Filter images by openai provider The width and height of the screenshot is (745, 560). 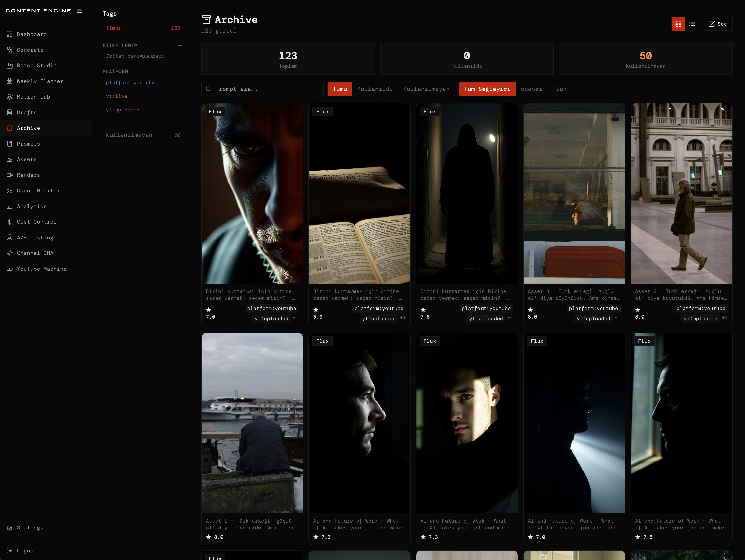pos(531,89)
